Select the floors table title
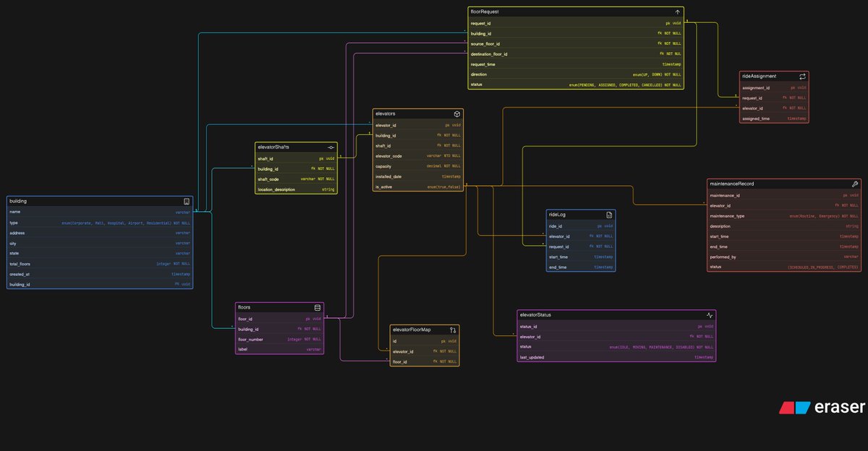Image resolution: width=868 pixels, height=451 pixels. pos(244,307)
